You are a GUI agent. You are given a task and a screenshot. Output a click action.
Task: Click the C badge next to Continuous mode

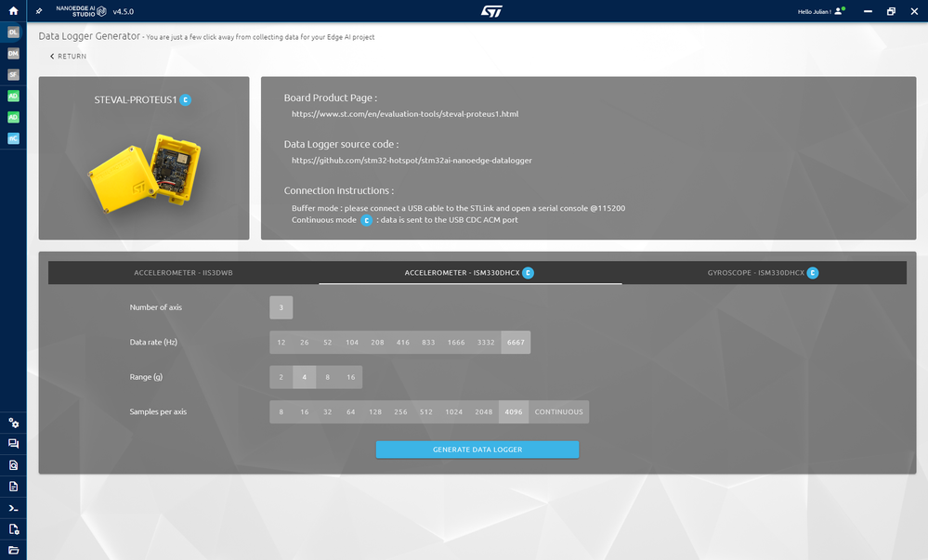pyautogui.click(x=366, y=220)
